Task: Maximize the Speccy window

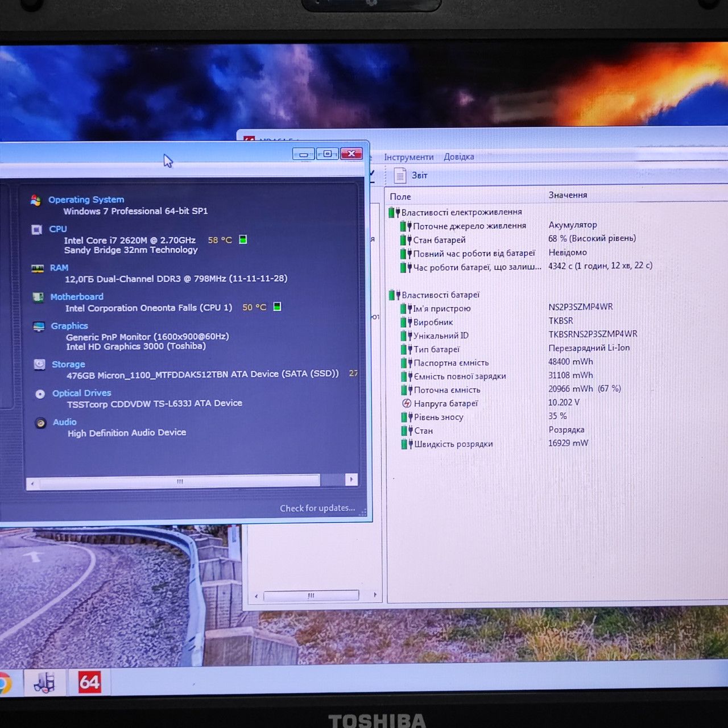Action: [327, 154]
